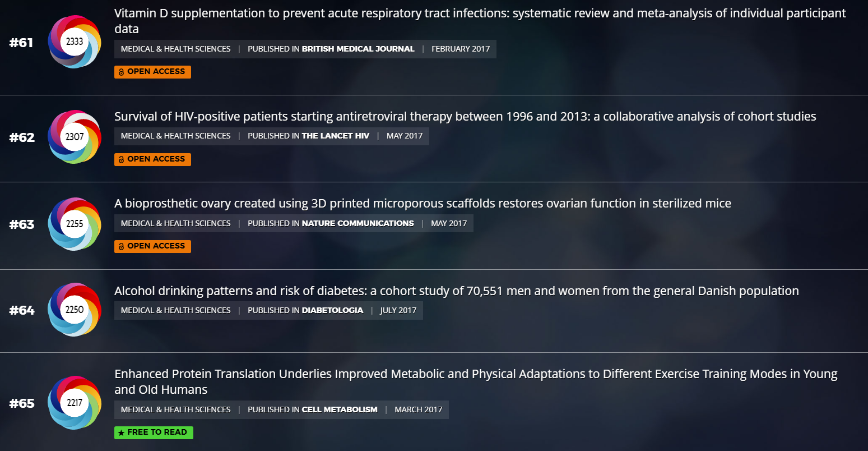Open the Vitamin D supplementation article title
The width and height of the screenshot is (868, 451).
tap(480, 21)
